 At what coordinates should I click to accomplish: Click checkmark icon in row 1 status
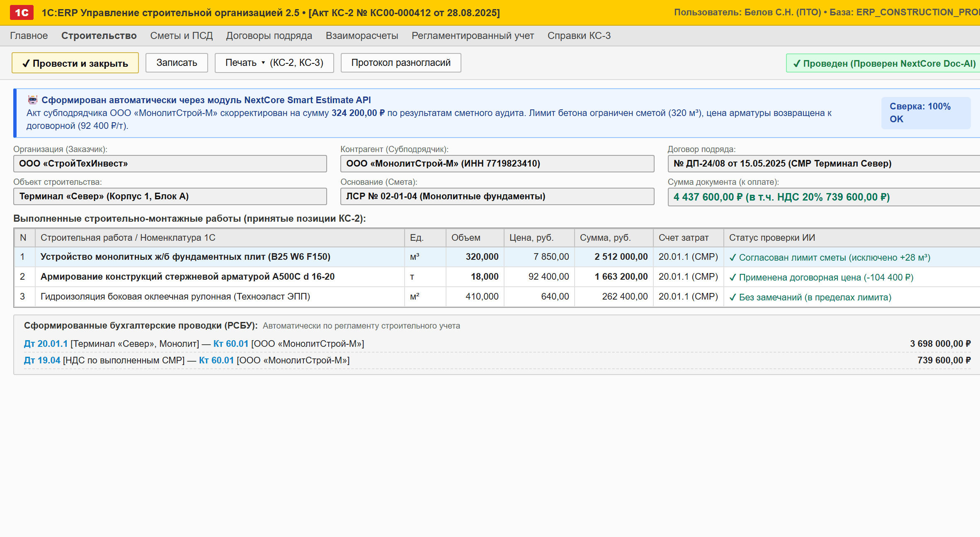coord(733,258)
